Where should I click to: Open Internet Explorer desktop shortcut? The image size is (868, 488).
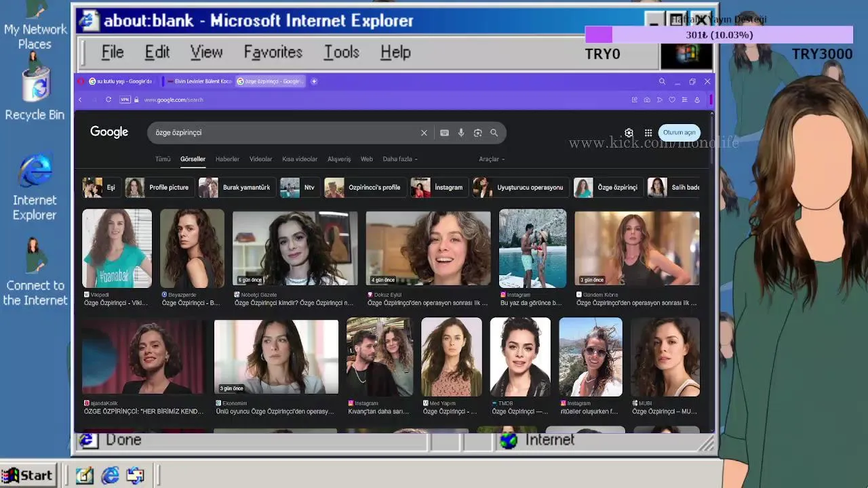coord(35,188)
